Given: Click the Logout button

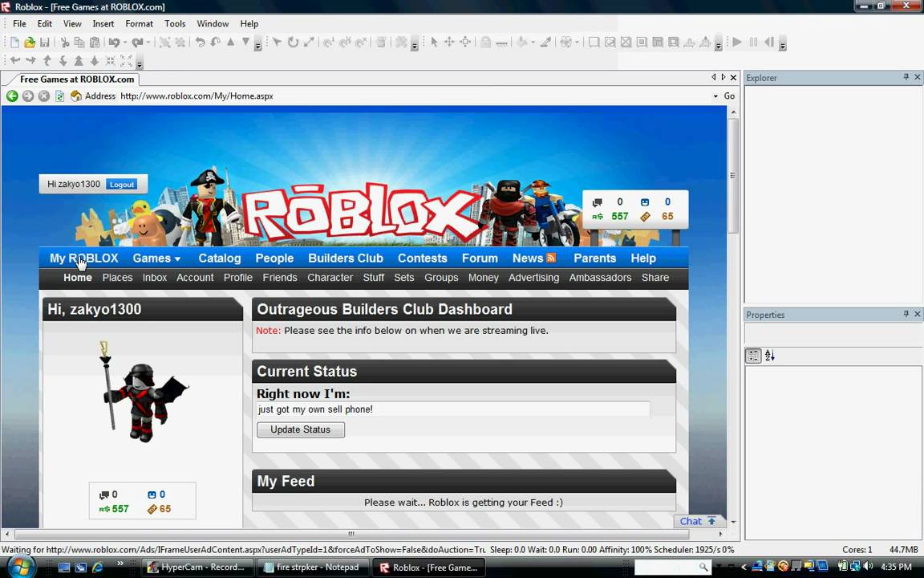Looking at the screenshot, I should (122, 185).
